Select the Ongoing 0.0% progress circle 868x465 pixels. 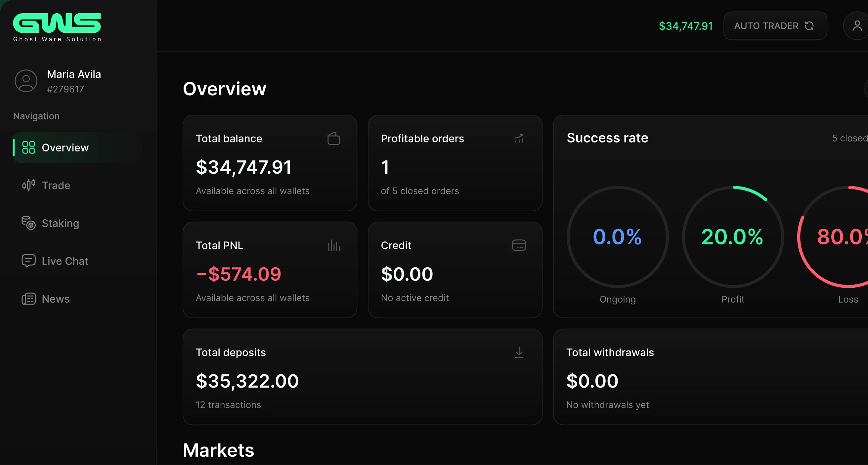[618, 237]
